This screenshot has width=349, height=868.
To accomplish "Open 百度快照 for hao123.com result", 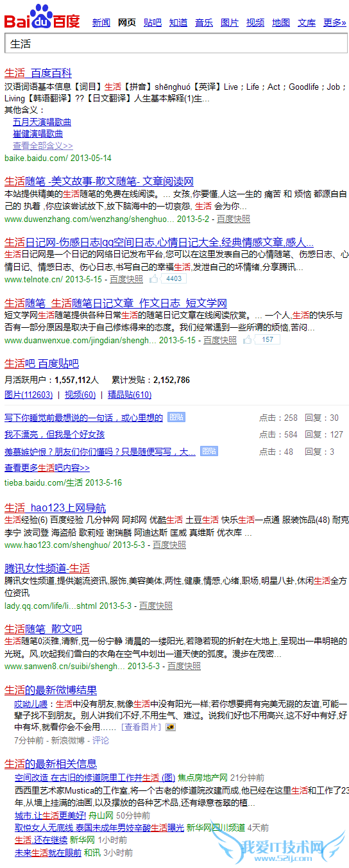I will [x=169, y=545].
